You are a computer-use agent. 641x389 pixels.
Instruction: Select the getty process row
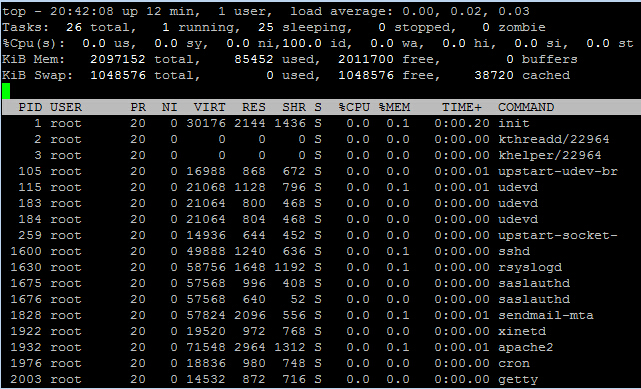point(321,379)
